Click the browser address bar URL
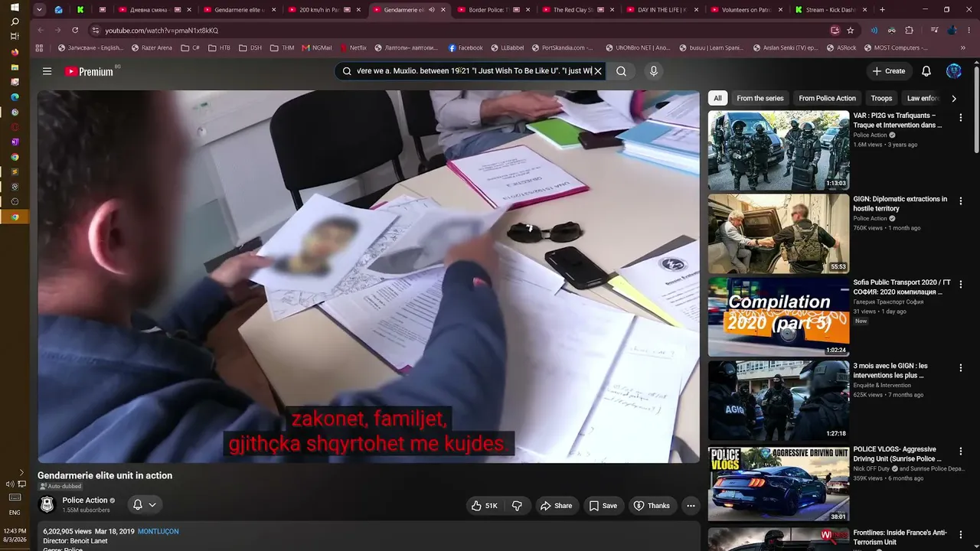This screenshot has width=980, height=551. (162, 31)
